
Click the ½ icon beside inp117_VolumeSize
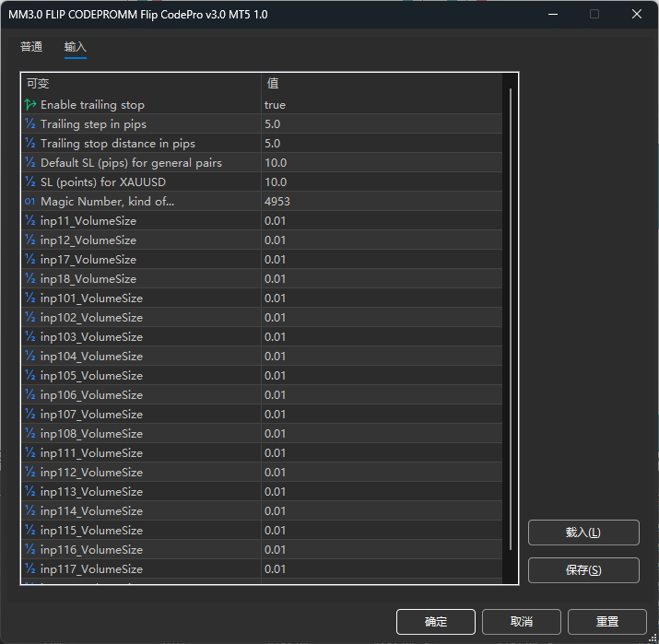point(30,569)
